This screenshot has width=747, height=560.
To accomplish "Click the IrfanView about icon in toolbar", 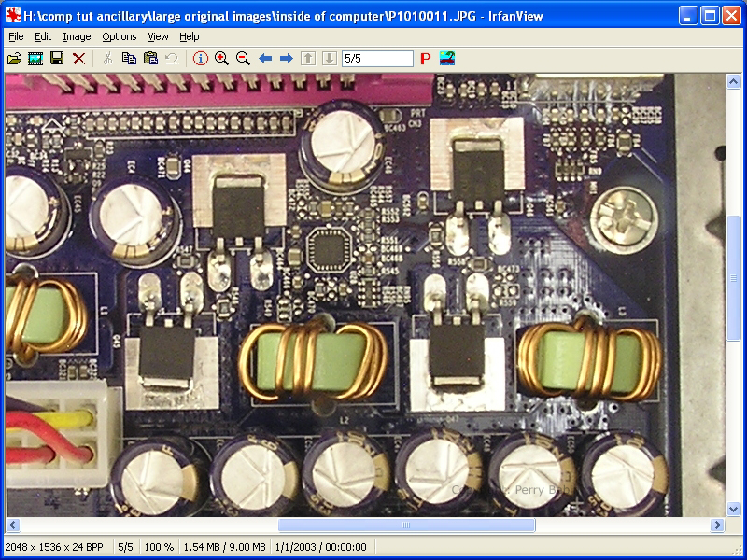I will click(447, 59).
